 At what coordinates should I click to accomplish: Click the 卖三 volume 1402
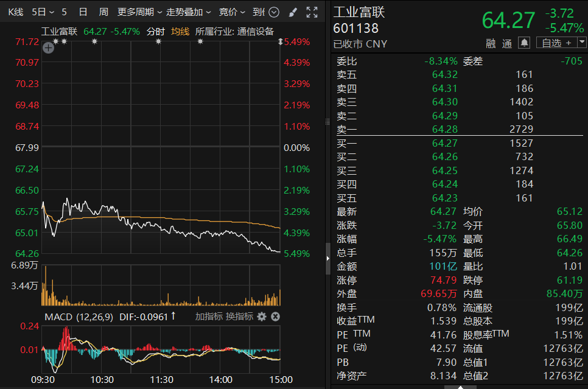point(521,102)
